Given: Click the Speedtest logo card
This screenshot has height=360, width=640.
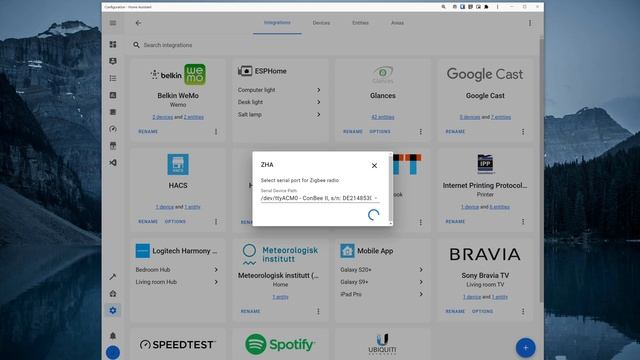Looking at the screenshot, I should [x=178, y=344].
